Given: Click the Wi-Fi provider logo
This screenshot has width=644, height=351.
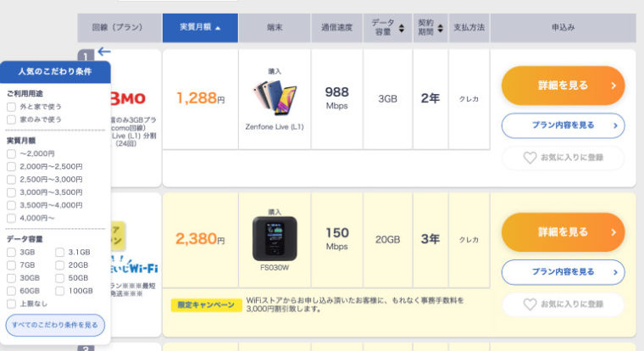Looking at the screenshot, I should (x=134, y=265).
